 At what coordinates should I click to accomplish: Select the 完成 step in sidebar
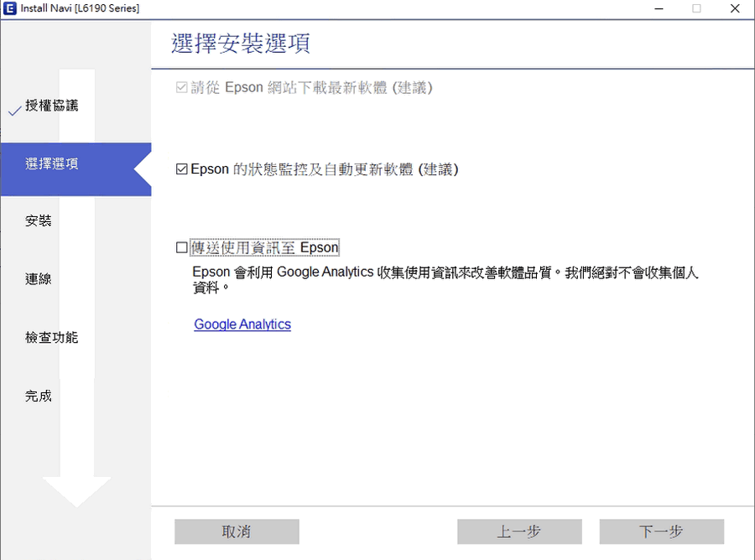[39, 397]
